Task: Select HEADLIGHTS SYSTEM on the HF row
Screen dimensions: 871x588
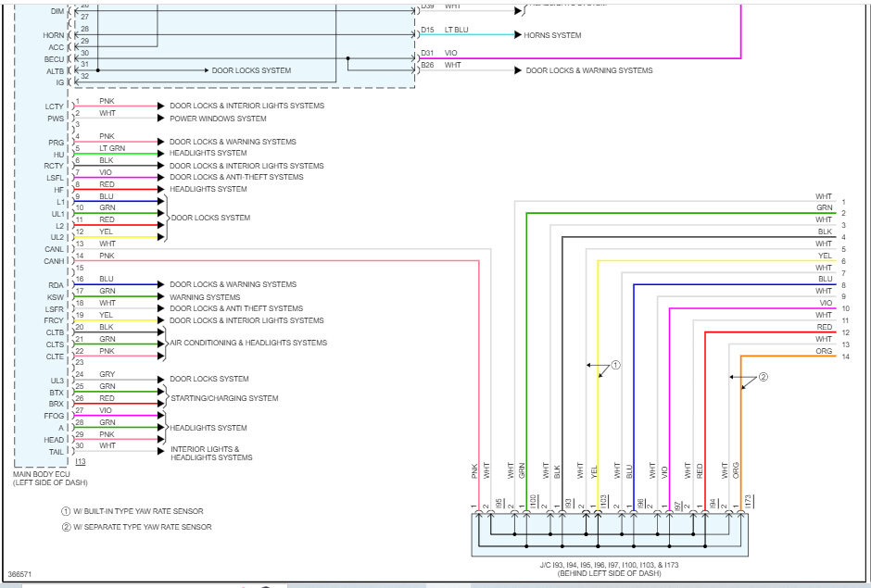Action: point(208,189)
